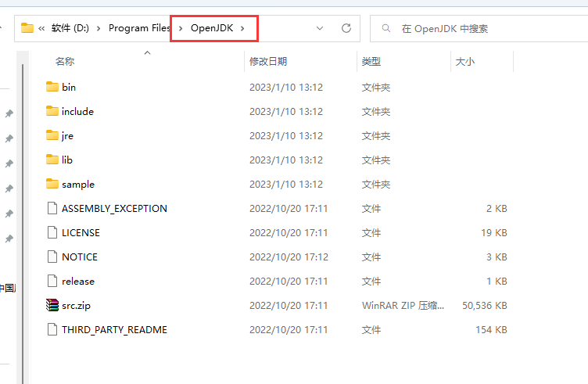Image resolution: width=588 pixels, height=384 pixels.
Task: Click the lib folder icon
Action: (52, 160)
